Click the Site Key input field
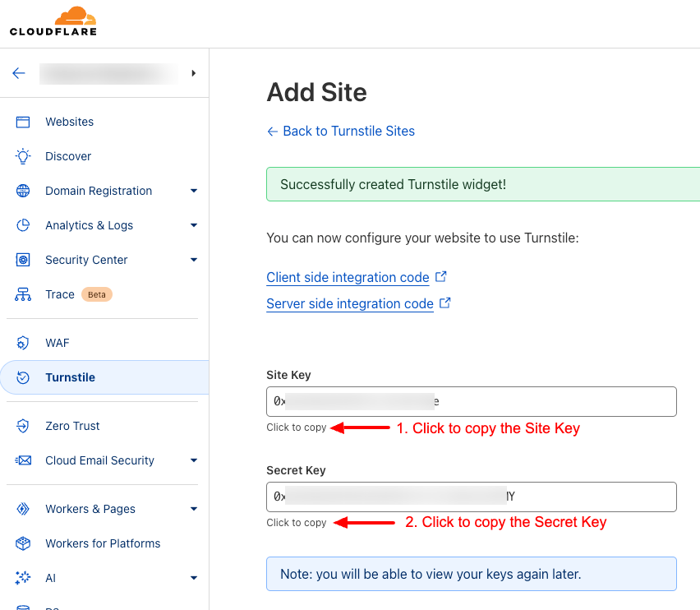This screenshot has width=700, height=610. click(x=472, y=401)
